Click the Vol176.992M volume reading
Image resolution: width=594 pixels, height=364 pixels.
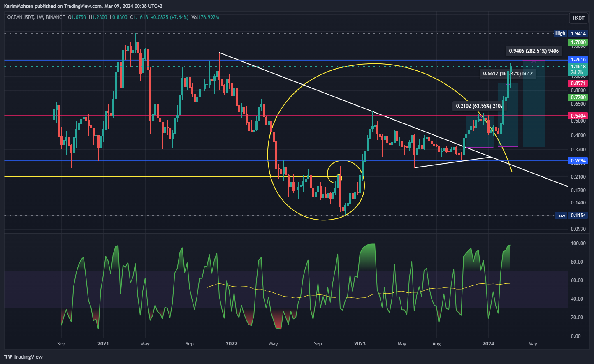coord(205,17)
